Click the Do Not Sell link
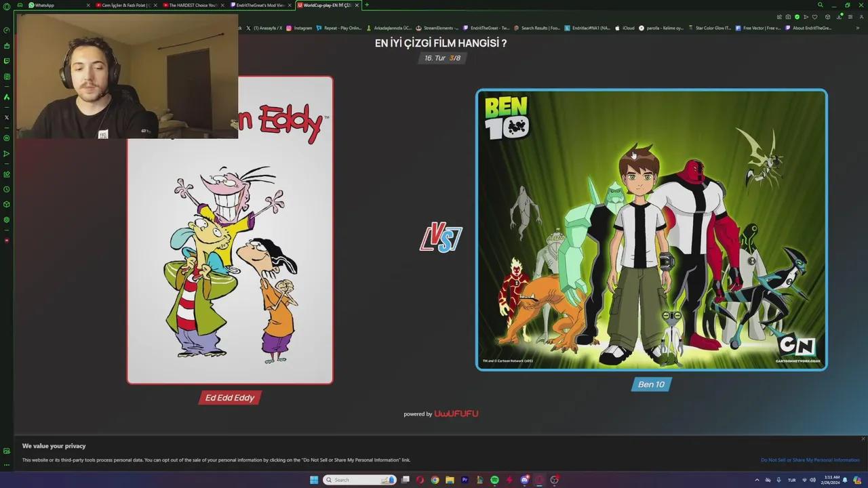The width and height of the screenshot is (868, 488). [810, 460]
